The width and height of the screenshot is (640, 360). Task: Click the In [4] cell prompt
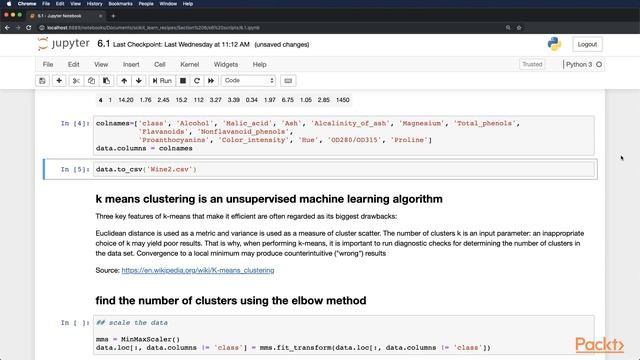click(x=75, y=123)
